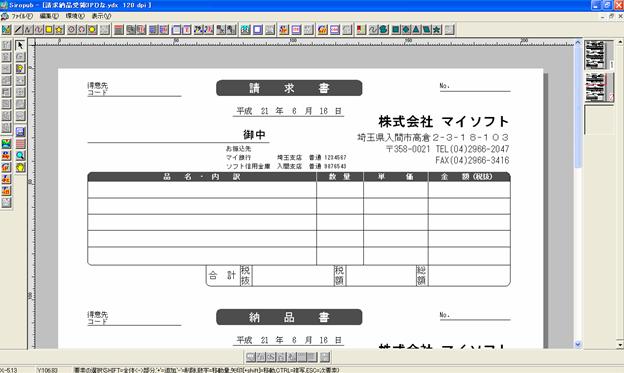Open the 環境 menu
The height and width of the screenshot is (373, 624).
75,16
